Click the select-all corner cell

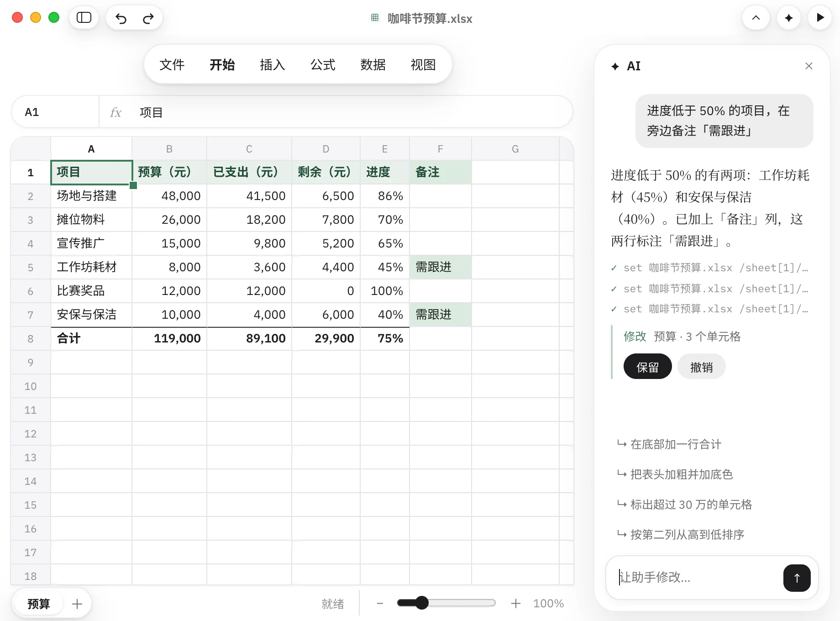pos(31,149)
